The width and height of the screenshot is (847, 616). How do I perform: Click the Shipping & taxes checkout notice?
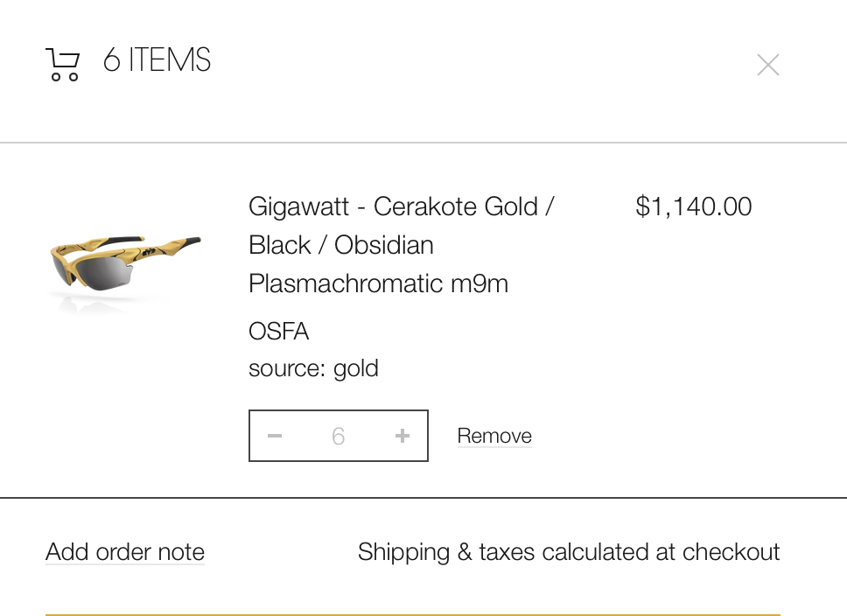[x=569, y=552]
